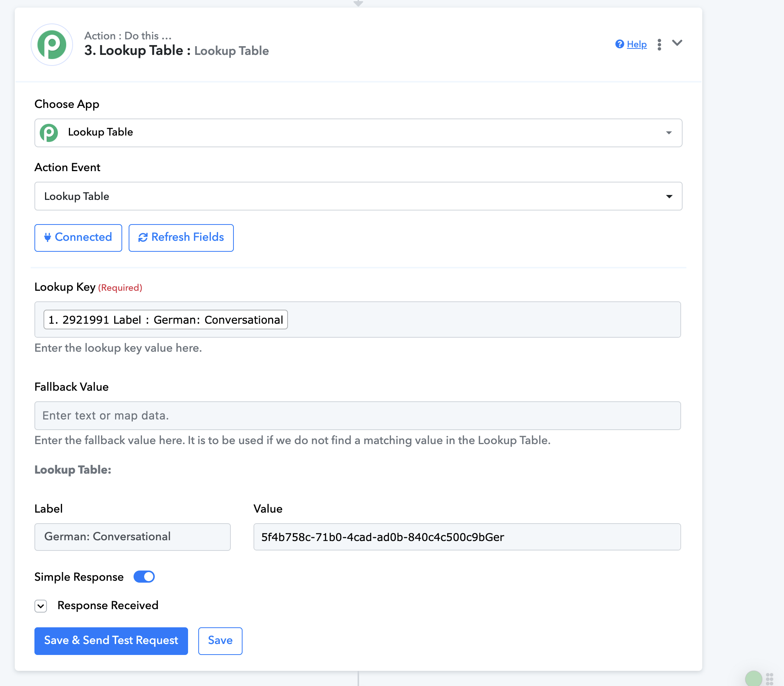The height and width of the screenshot is (686, 784).
Task: Click the green circle widget at bottom right
Action: (x=753, y=678)
